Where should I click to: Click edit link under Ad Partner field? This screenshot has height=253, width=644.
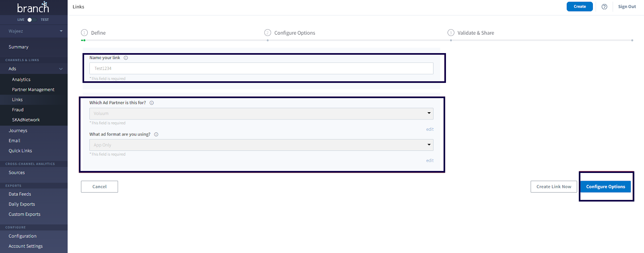click(x=429, y=129)
